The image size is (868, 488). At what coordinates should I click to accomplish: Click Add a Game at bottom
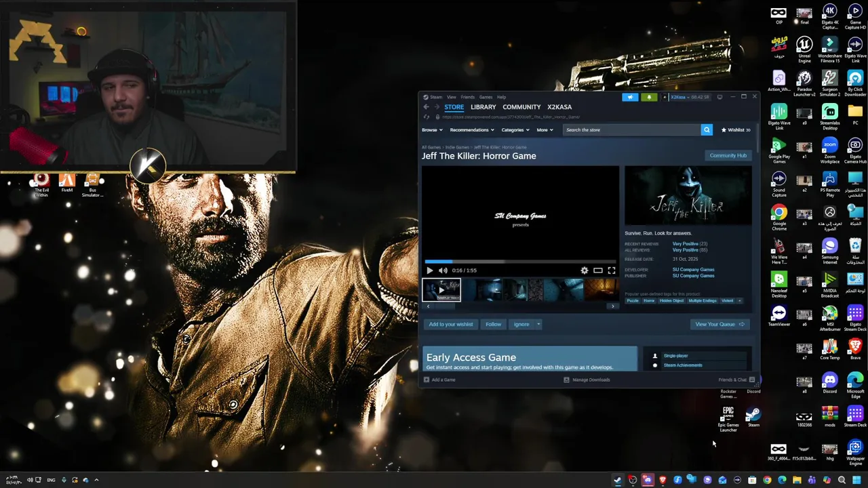[439, 380]
